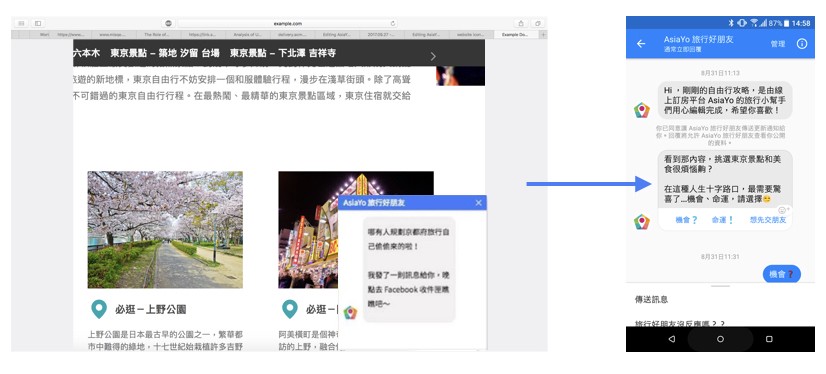This screenshot has height=374, width=826.
Task: Tap the Android home navigation button
Action: click(x=720, y=339)
